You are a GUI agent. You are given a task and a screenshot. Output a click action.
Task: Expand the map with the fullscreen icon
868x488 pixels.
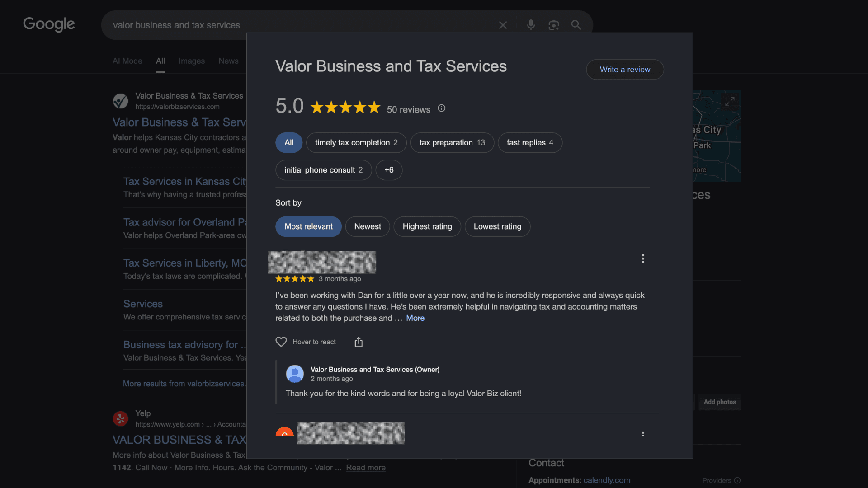[730, 102]
